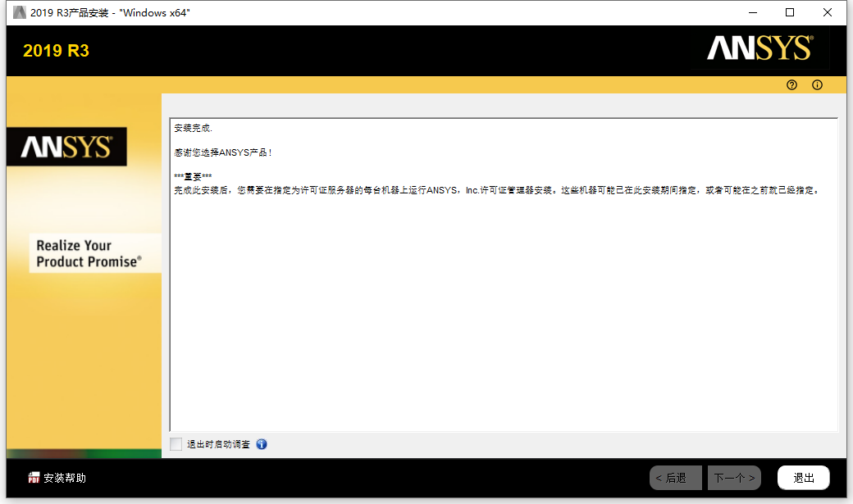Click the blue info icon beside the survey checkbox
Image resolution: width=853 pixels, height=504 pixels.
click(262, 444)
